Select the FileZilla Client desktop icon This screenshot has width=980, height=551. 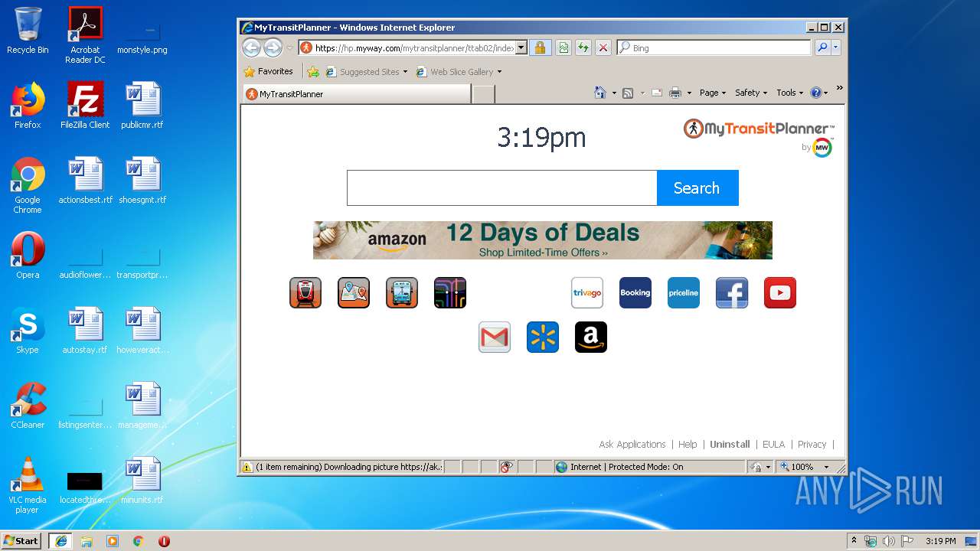tap(85, 106)
